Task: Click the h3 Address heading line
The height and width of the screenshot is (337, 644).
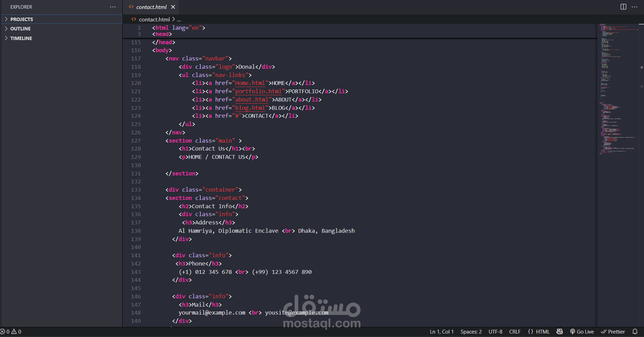Action: pyautogui.click(x=209, y=222)
